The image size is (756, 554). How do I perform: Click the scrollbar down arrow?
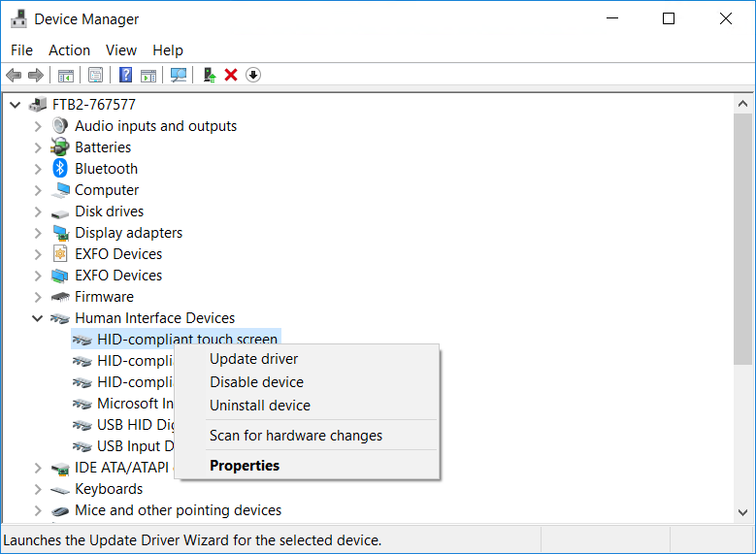tap(743, 512)
